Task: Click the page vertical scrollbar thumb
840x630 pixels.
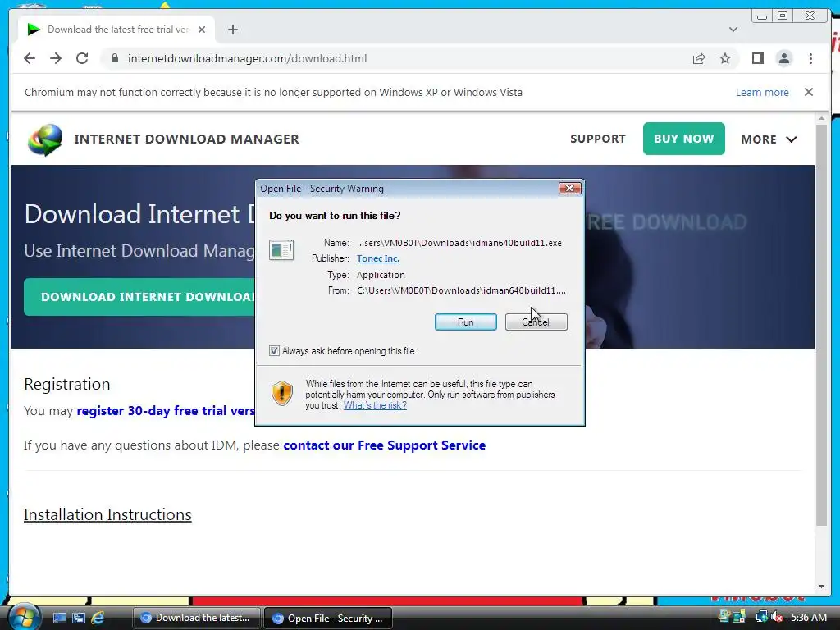Action: [821, 325]
